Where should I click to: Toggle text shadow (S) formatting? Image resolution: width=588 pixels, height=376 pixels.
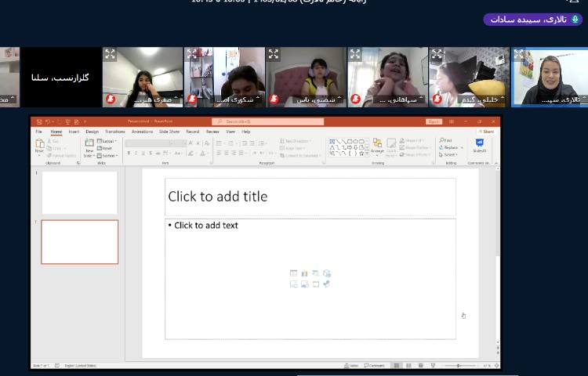(151, 154)
